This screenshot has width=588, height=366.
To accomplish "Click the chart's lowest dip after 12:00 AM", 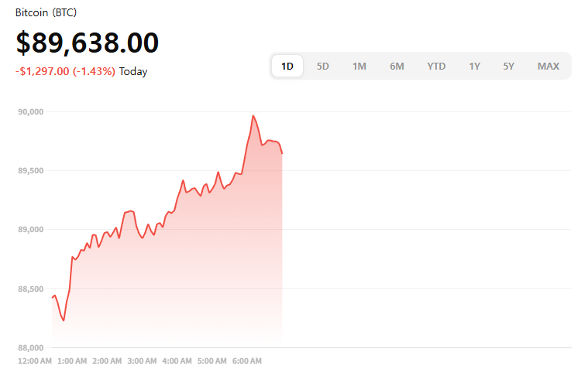I will (x=64, y=320).
